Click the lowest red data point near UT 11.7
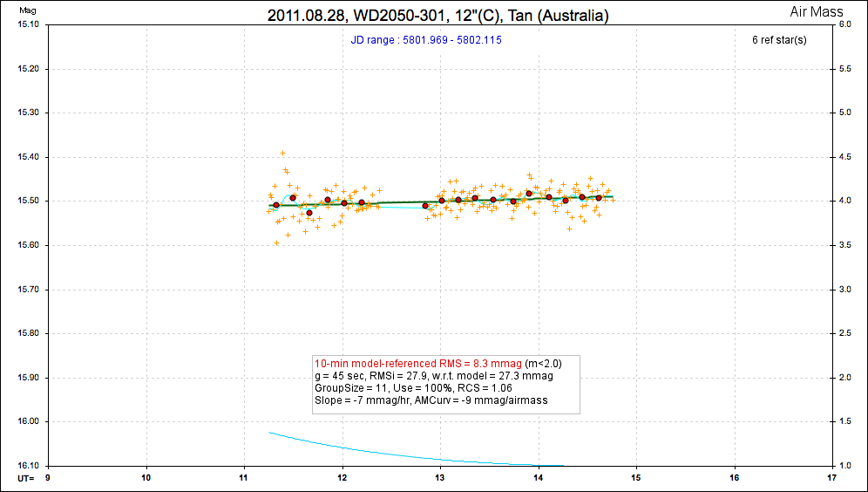Viewport: 868px width, 492px height. pyautogui.click(x=309, y=213)
